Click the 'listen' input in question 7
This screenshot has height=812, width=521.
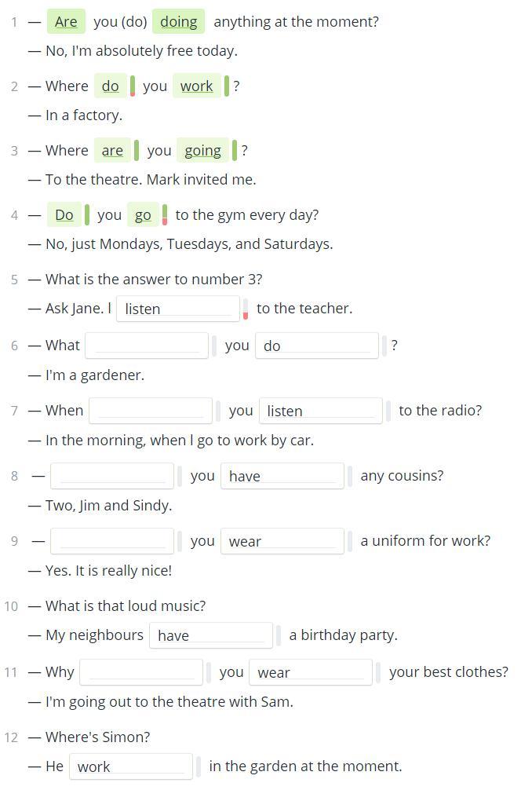tap(321, 411)
